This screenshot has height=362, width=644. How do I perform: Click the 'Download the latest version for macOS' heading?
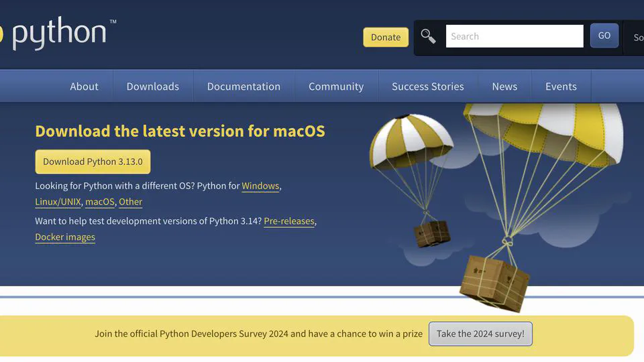180,131
